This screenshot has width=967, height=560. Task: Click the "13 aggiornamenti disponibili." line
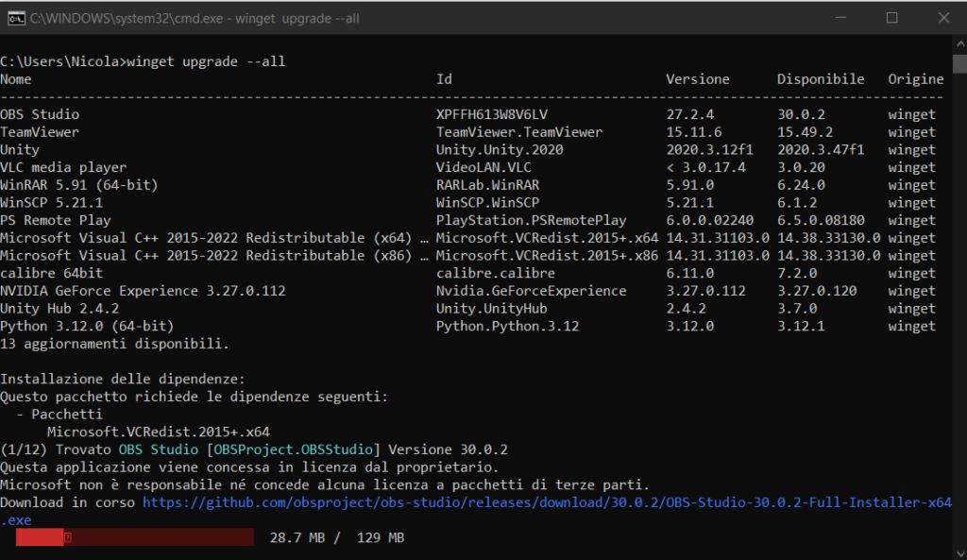114,344
